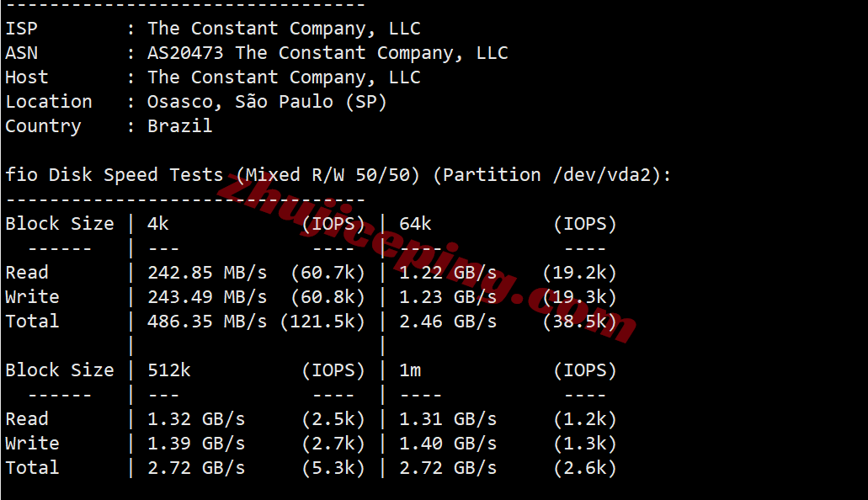The image size is (868, 500).
Task: Click the 64k block size header
Action: (x=415, y=224)
